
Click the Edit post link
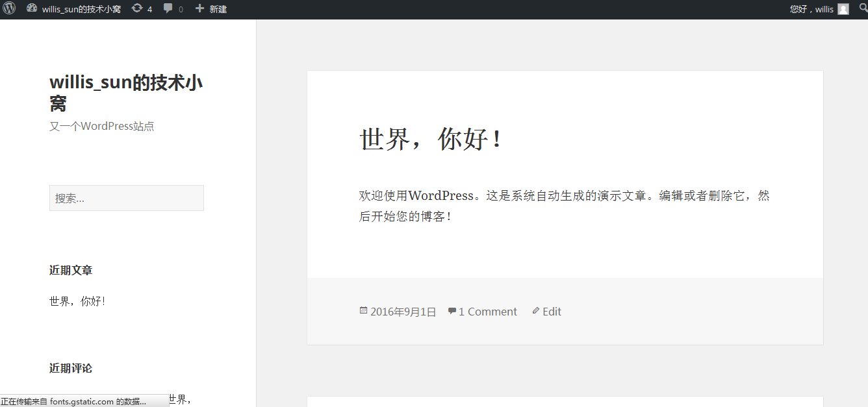552,312
